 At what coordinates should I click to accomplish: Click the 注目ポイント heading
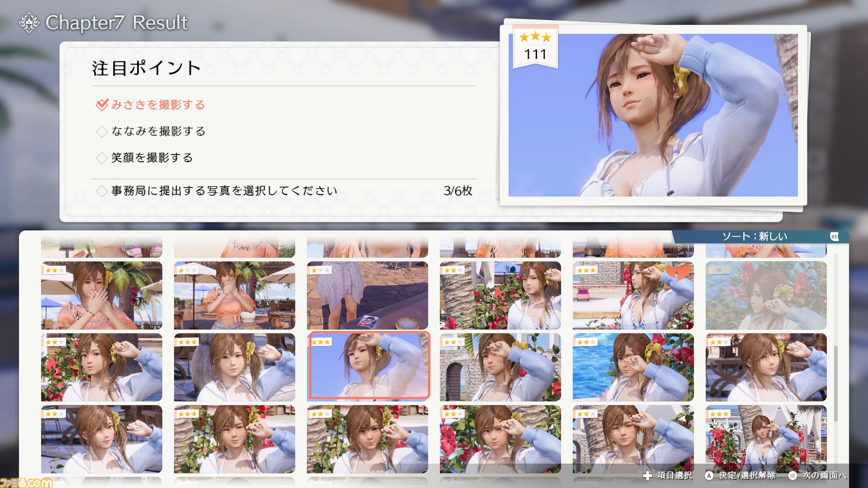(146, 68)
